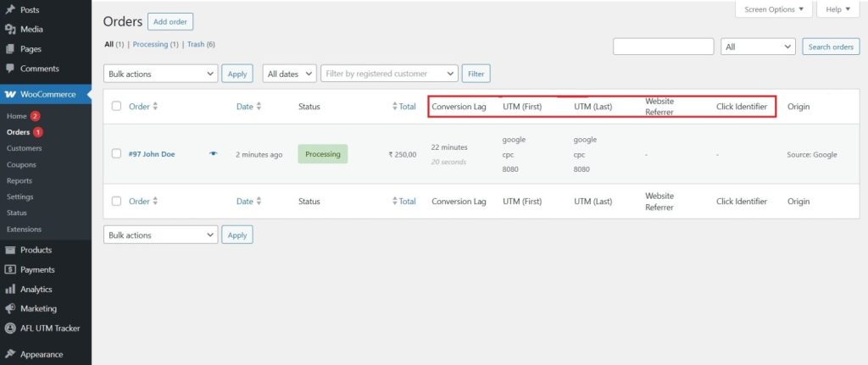Open the Pages icon in sidebar
Viewport: 868px width, 365px height.
point(10,48)
